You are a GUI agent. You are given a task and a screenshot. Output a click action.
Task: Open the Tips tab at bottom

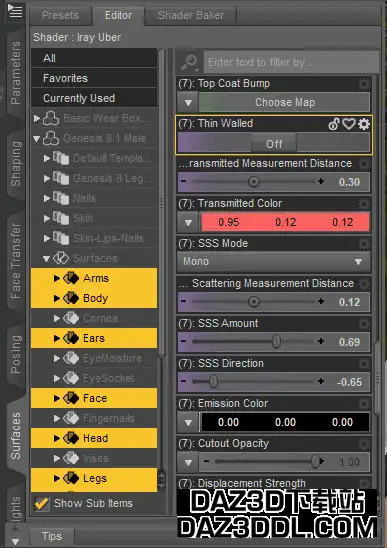[x=51, y=536]
